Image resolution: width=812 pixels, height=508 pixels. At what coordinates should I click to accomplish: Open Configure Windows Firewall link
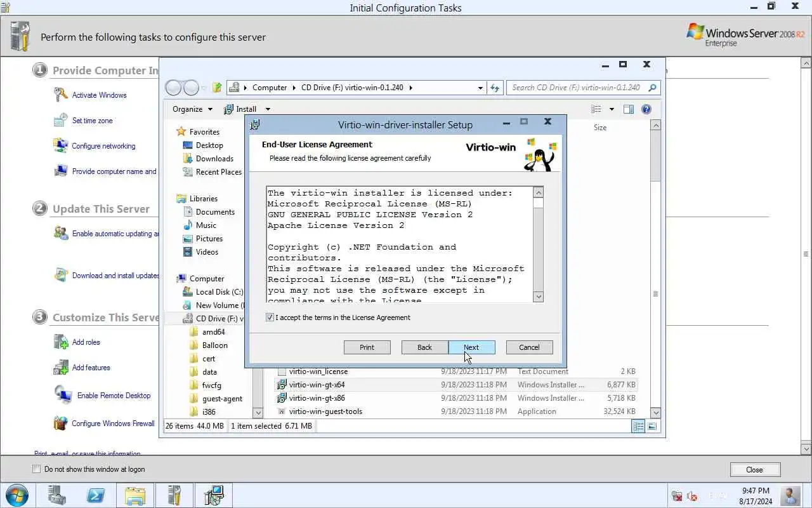click(x=113, y=424)
